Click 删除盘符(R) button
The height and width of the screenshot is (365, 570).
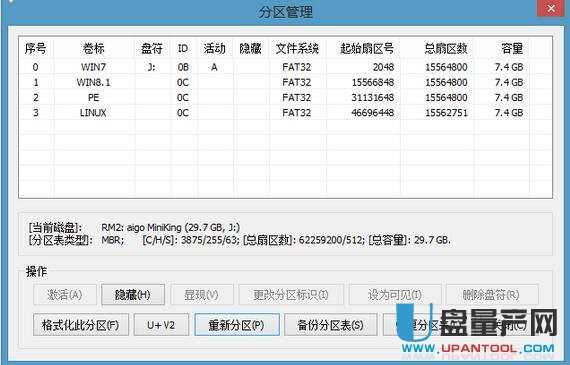491,294
